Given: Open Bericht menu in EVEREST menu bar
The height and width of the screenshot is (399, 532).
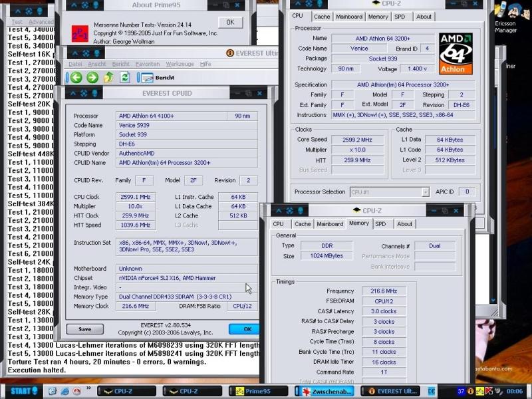Looking at the screenshot, I should (x=121, y=64).
